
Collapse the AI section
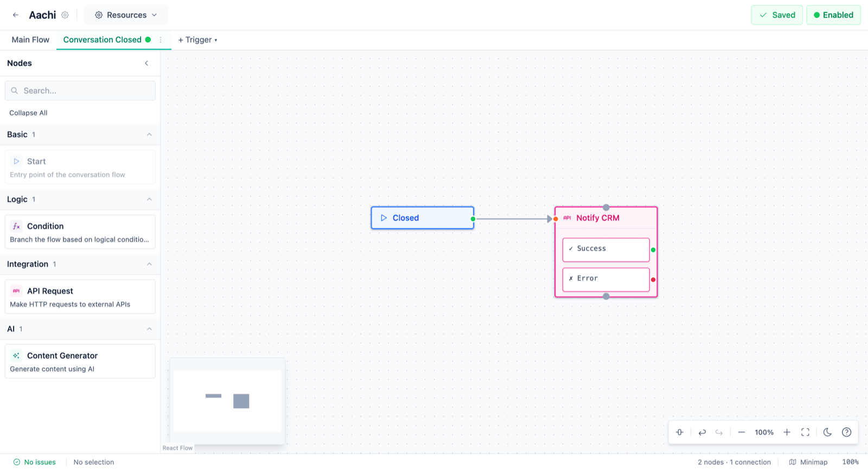(x=80, y=329)
